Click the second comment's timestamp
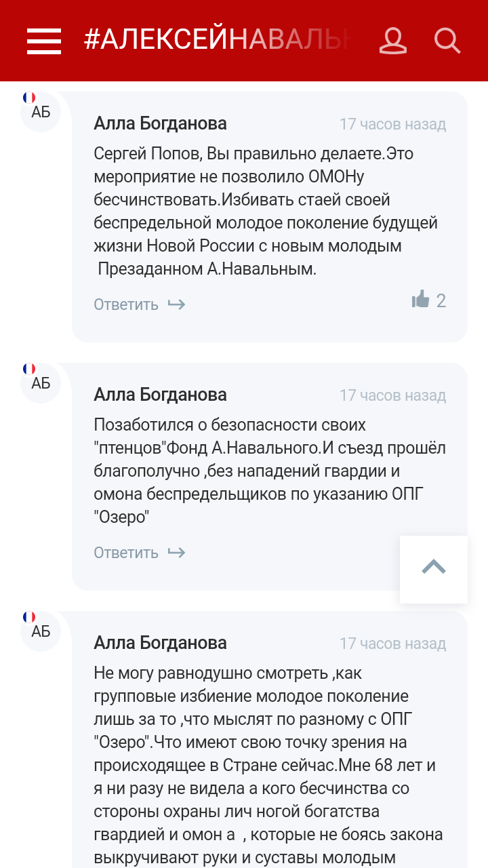Screen dimensions: 488x868 tap(392, 395)
